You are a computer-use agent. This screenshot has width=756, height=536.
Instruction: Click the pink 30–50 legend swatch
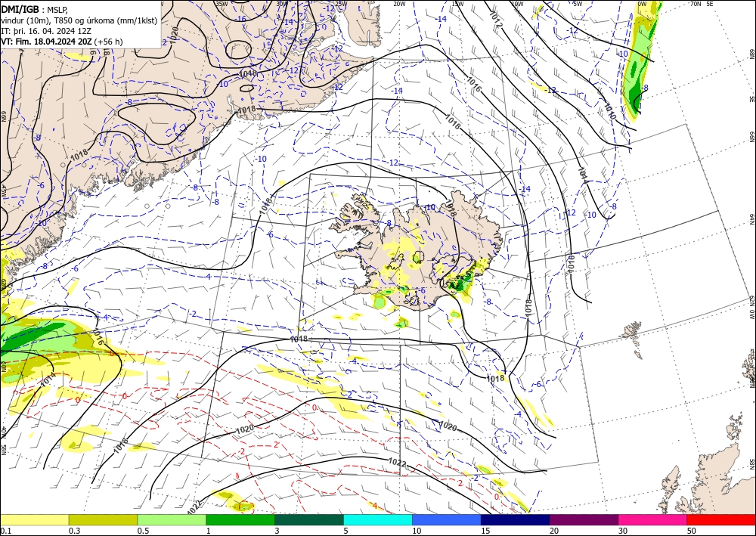[x=653, y=519]
